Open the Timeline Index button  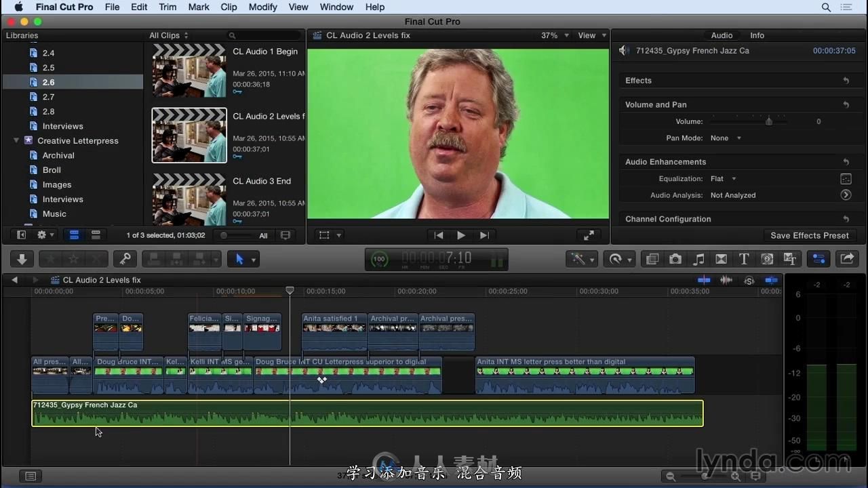[x=31, y=476]
